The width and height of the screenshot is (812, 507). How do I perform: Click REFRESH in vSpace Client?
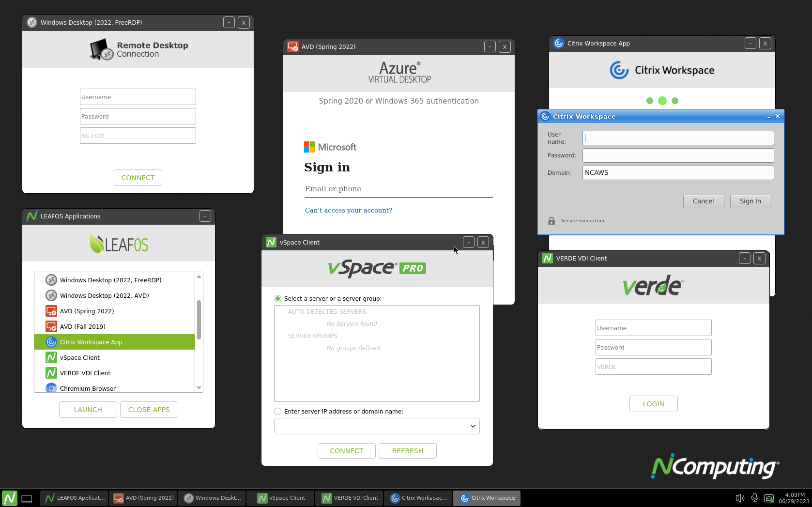pos(408,451)
